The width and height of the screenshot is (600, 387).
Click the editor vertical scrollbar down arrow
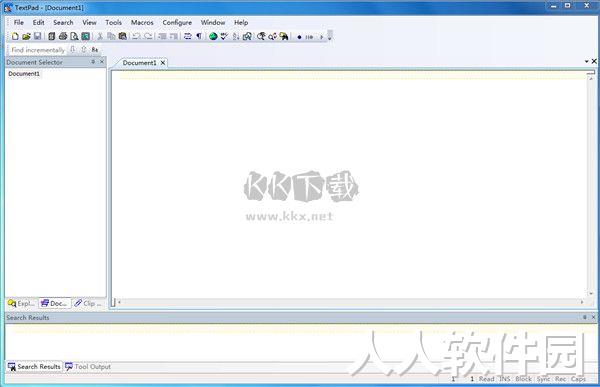pos(591,294)
